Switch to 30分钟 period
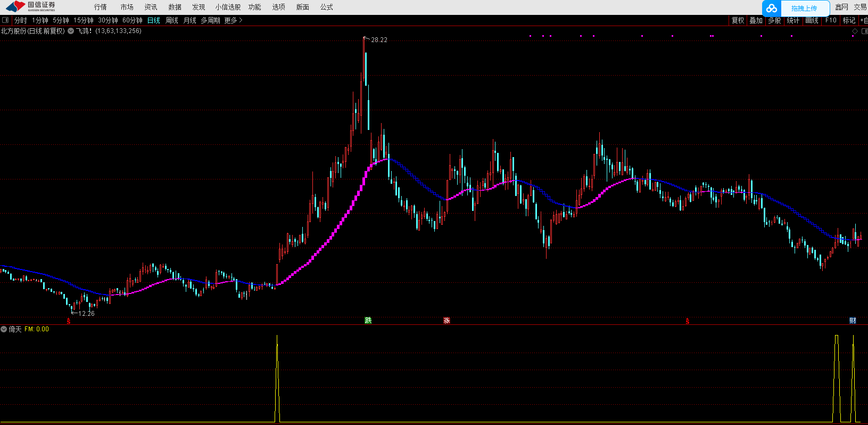 [x=108, y=20]
